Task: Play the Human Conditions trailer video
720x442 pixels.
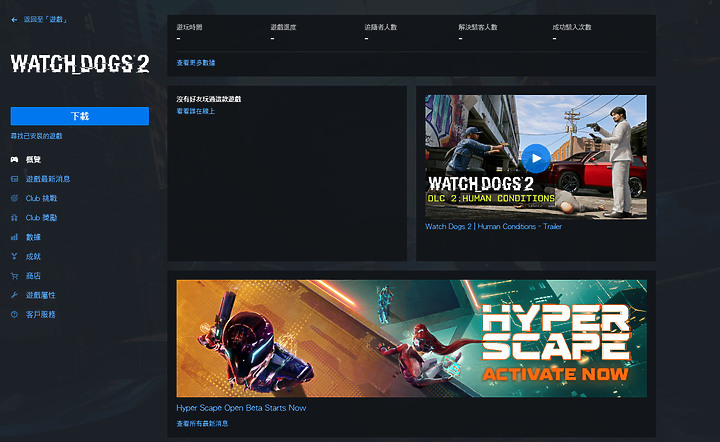Action: point(536,158)
